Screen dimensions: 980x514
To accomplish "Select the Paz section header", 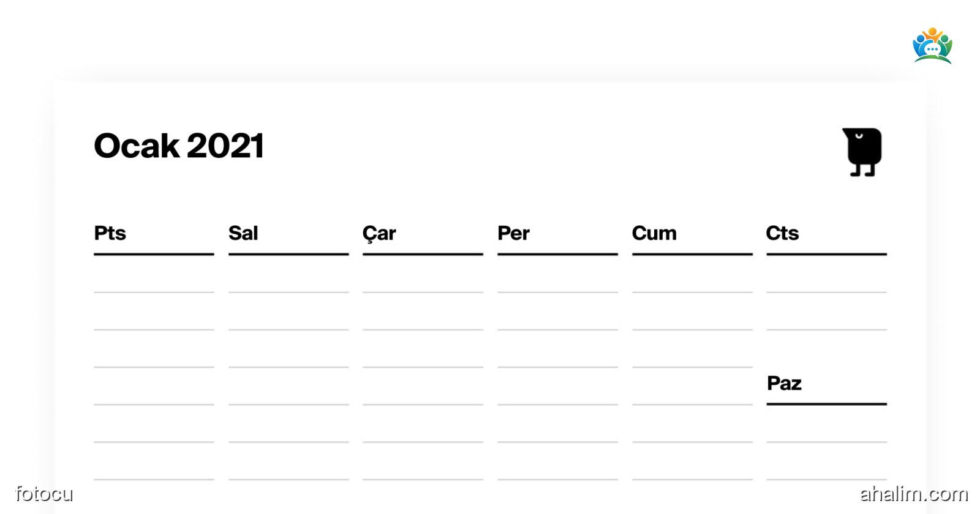I will pos(784,383).
